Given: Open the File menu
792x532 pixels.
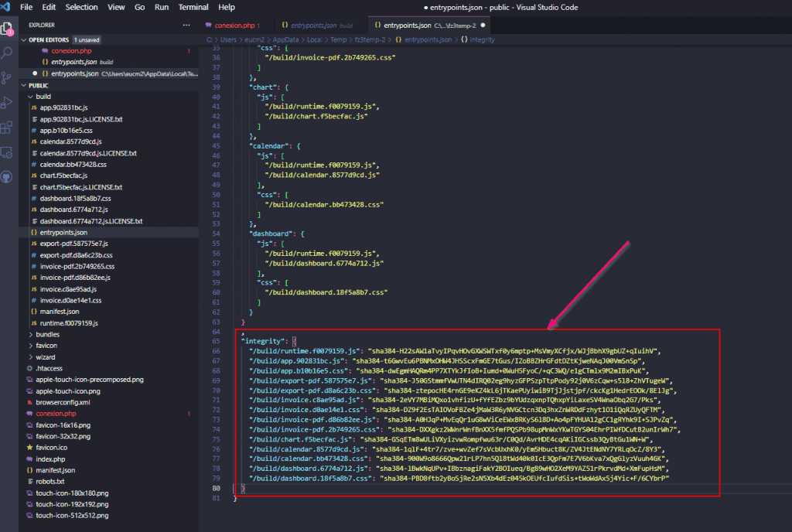Looking at the screenshot, I should [x=26, y=7].
